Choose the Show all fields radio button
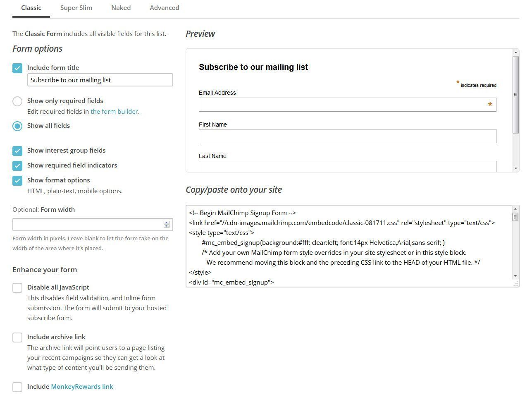532x407 pixels. pos(17,126)
